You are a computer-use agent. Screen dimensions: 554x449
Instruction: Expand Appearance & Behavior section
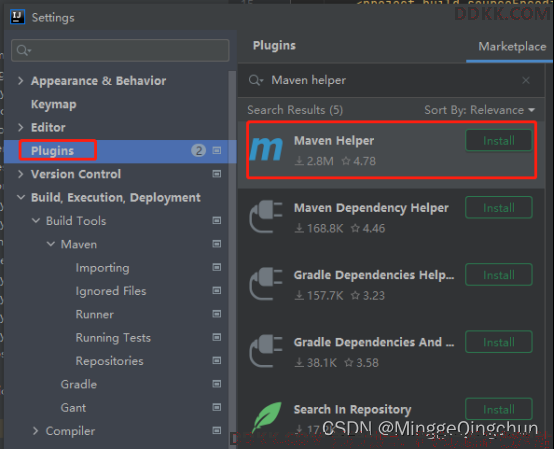(x=20, y=81)
